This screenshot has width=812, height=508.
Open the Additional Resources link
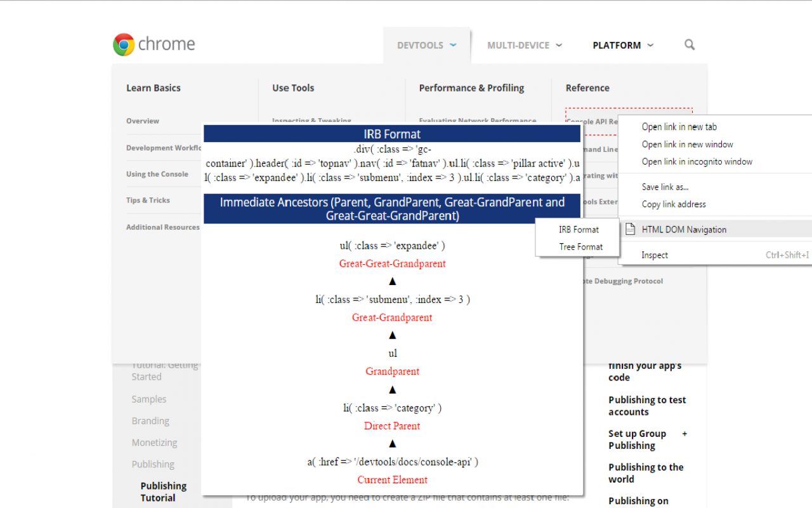(163, 227)
